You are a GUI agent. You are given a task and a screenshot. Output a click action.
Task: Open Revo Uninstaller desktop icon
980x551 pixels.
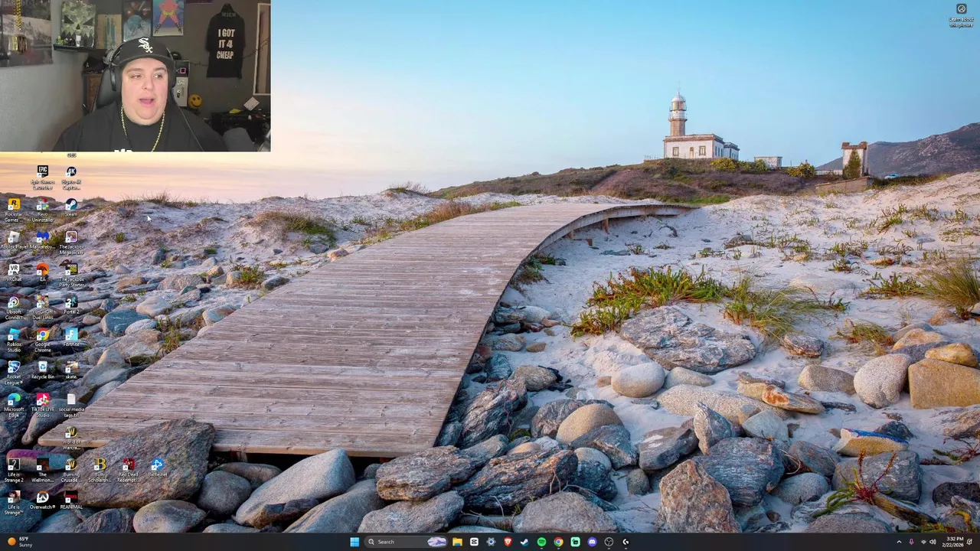click(x=42, y=210)
